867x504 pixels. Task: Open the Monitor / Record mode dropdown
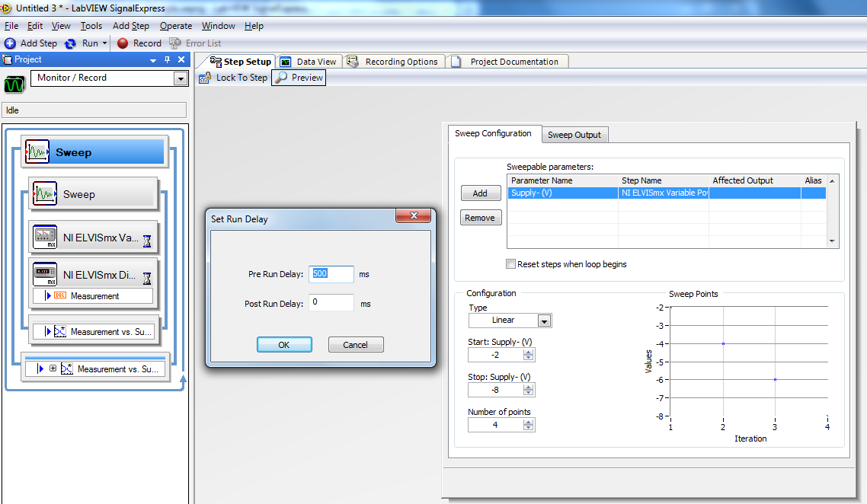[181, 79]
